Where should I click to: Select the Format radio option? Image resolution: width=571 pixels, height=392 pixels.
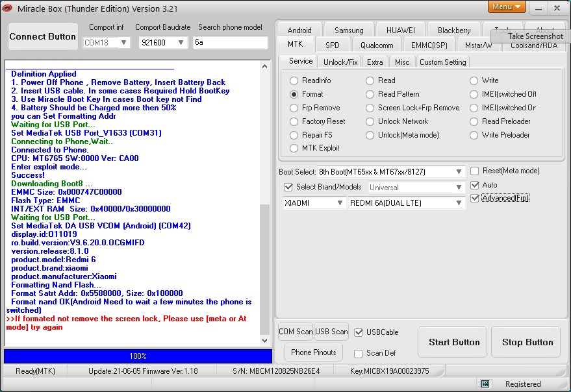(x=294, y=94)
